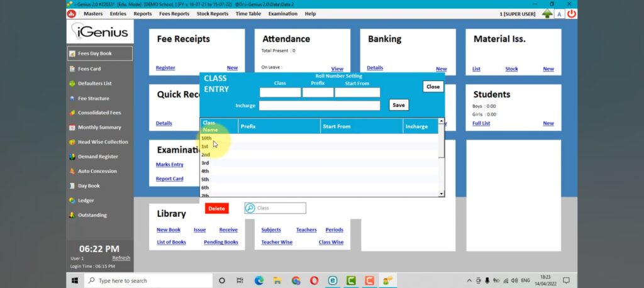Open the Ledger sidebar icon

[72, 201]
